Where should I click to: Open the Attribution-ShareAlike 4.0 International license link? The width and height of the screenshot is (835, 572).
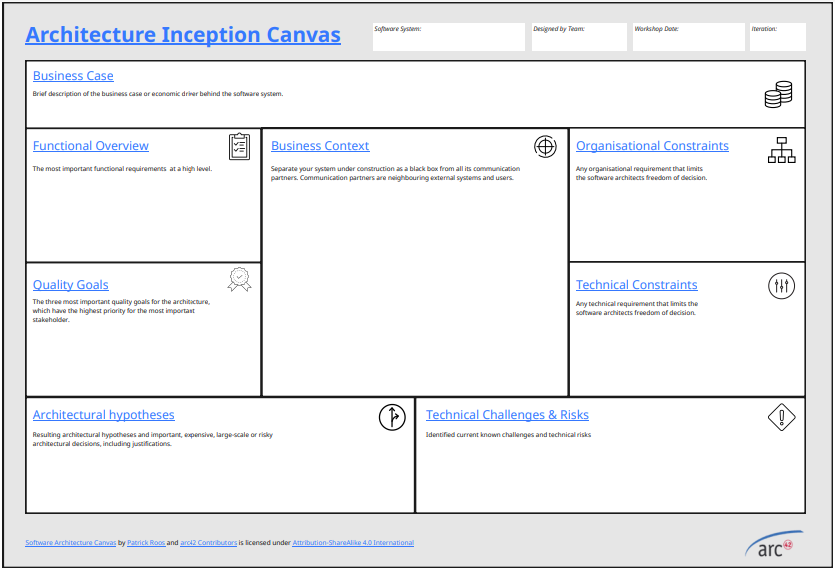pyautogui.click(x=353, y=543)
